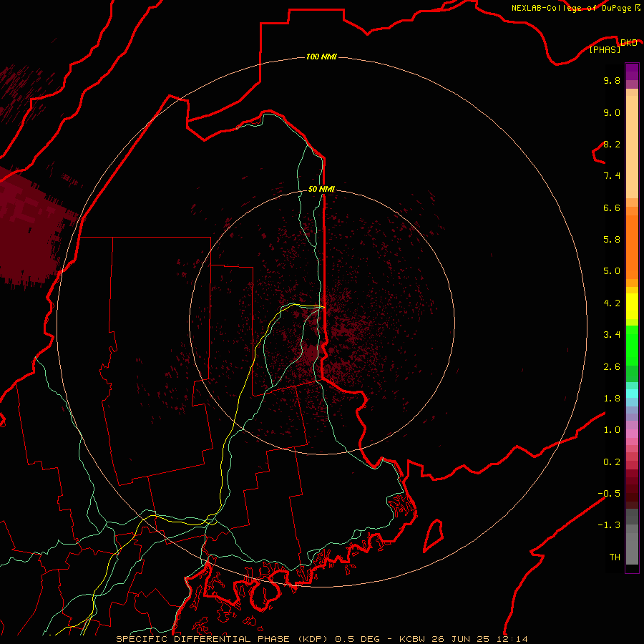This screenshot has height=644, width=644.
Task: Click the yellow color bar segment
Action: [632, 306]
